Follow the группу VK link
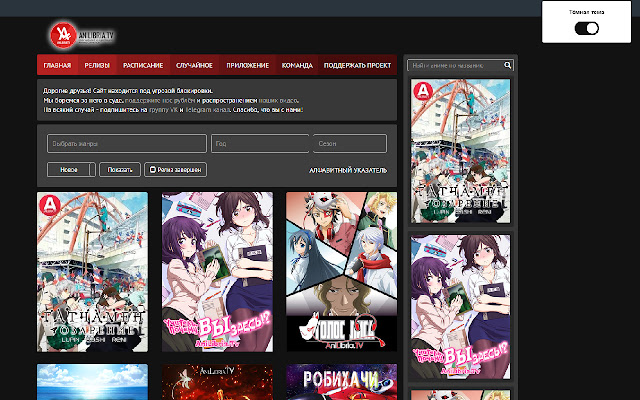Screen dimensions: 640x400 [163, 110]
